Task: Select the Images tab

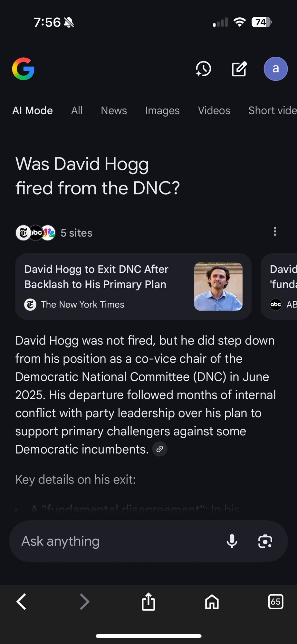Action: 162,110
